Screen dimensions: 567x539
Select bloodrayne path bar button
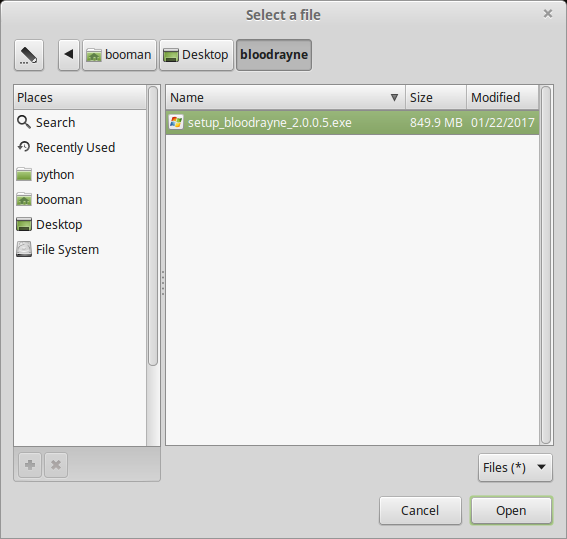pyautogui.click(x=274, y=55)
